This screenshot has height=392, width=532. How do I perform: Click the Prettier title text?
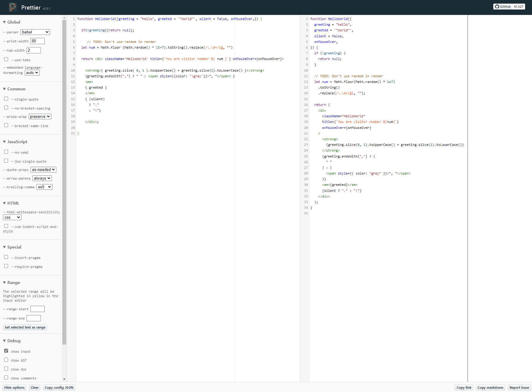31,7
